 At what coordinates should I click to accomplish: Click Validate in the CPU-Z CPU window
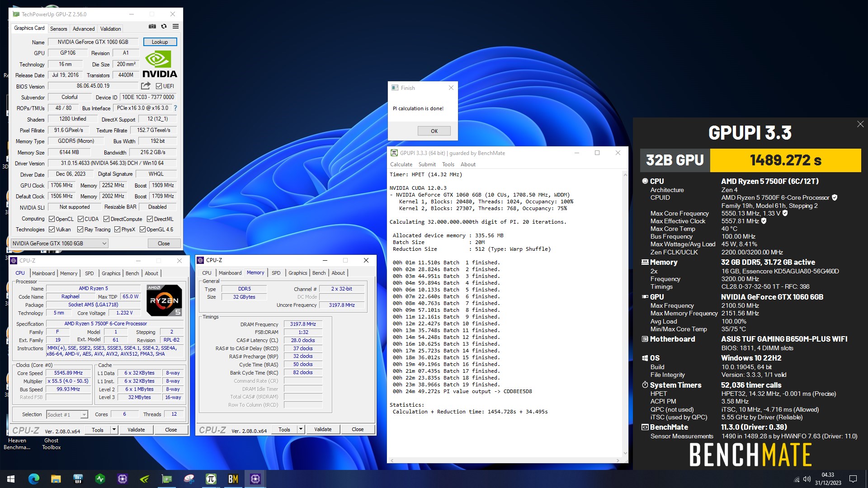136,430
